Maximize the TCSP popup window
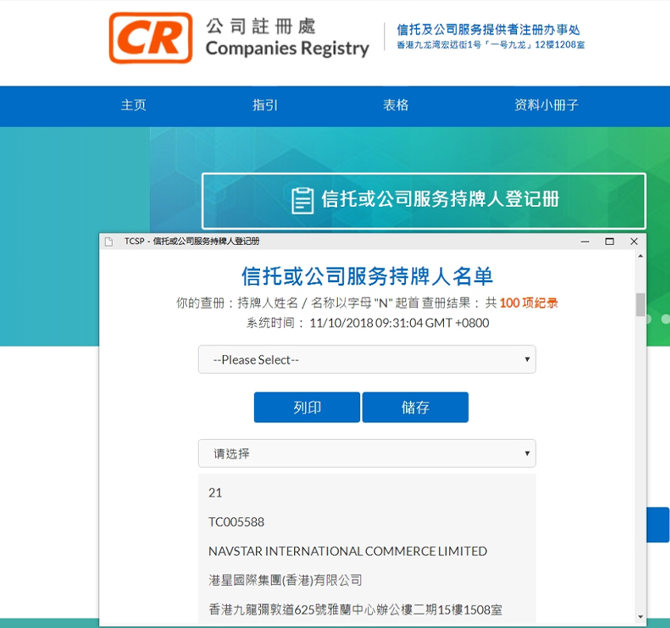The width and height of the screenshot is (670, 628). [609, 242]
